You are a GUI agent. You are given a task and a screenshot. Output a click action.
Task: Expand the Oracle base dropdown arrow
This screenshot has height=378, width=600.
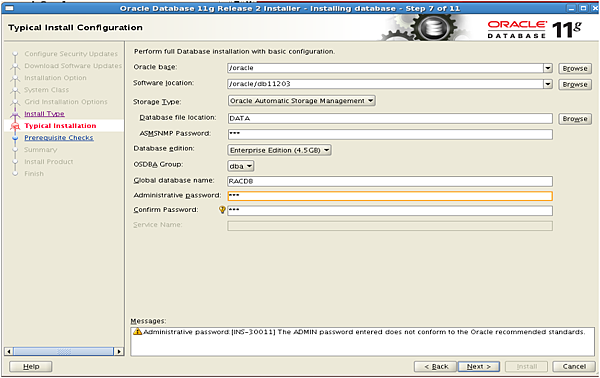548,68
